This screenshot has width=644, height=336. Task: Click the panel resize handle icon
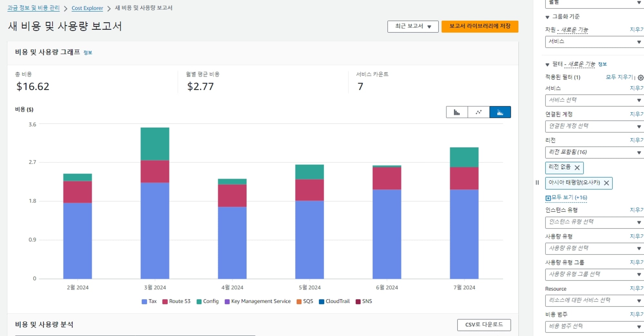coord(537,182)
